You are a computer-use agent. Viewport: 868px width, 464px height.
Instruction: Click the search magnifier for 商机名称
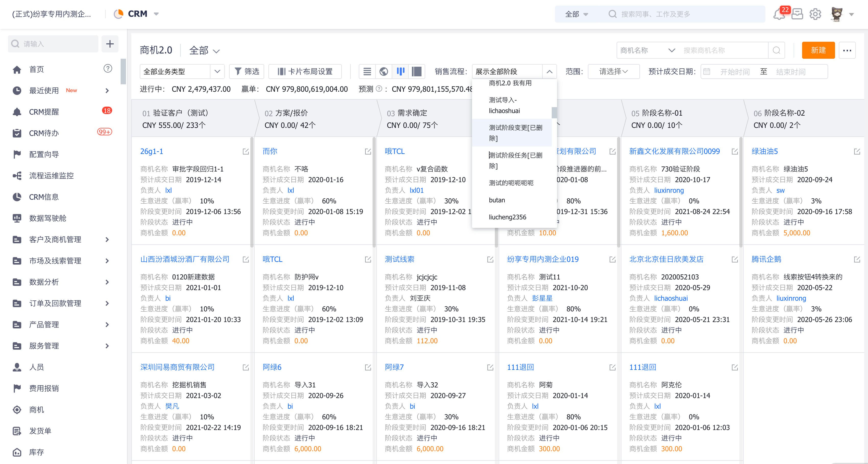[x=777, y=50]
